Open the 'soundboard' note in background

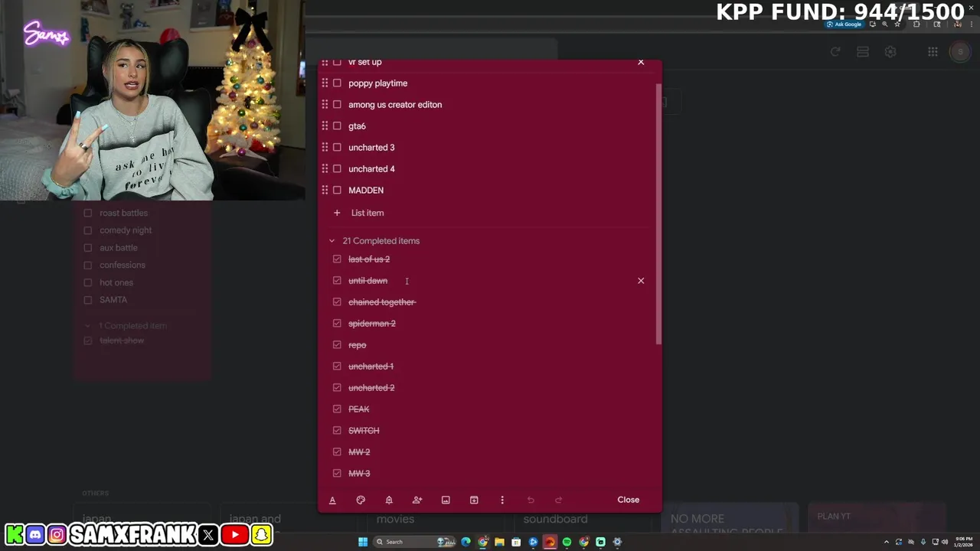pos(555,519)
